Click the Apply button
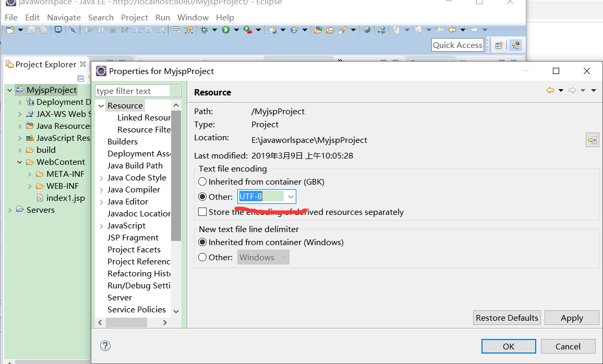 [572, 318]
